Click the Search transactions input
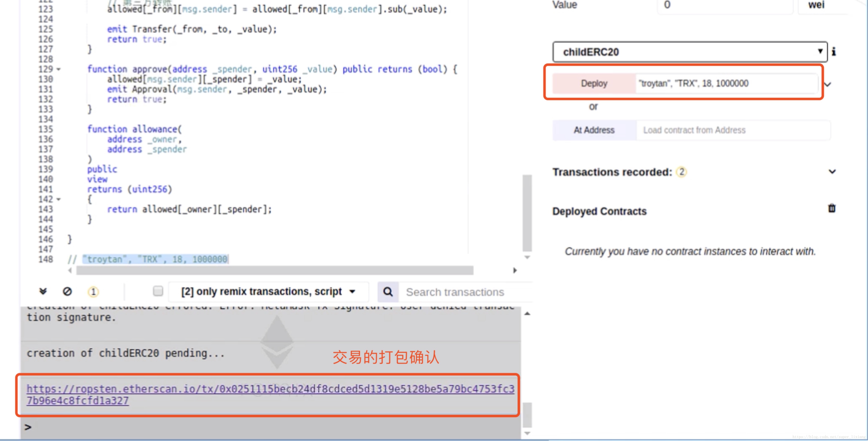 pyautogui.click(x=465, y=292)
